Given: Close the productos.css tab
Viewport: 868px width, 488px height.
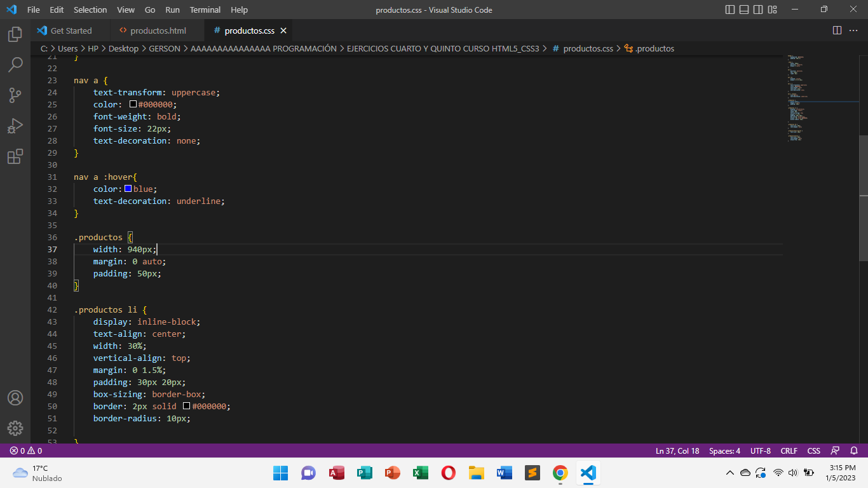Looking at the screenshot, I should click(x=283, y=30).
